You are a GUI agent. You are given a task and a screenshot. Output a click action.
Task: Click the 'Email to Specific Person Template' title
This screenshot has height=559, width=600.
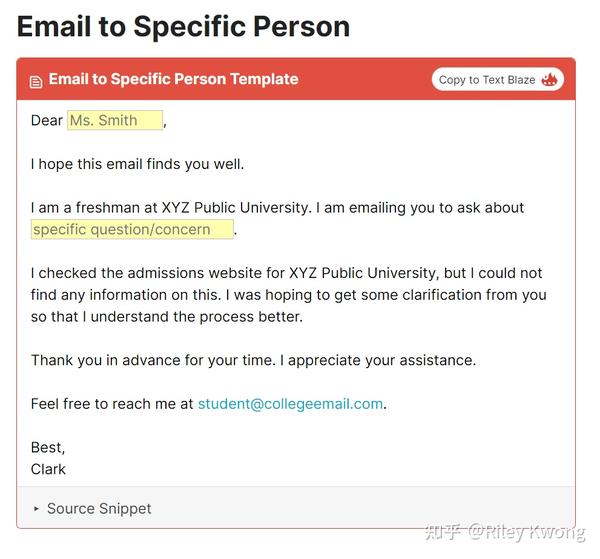pos(173,79)
